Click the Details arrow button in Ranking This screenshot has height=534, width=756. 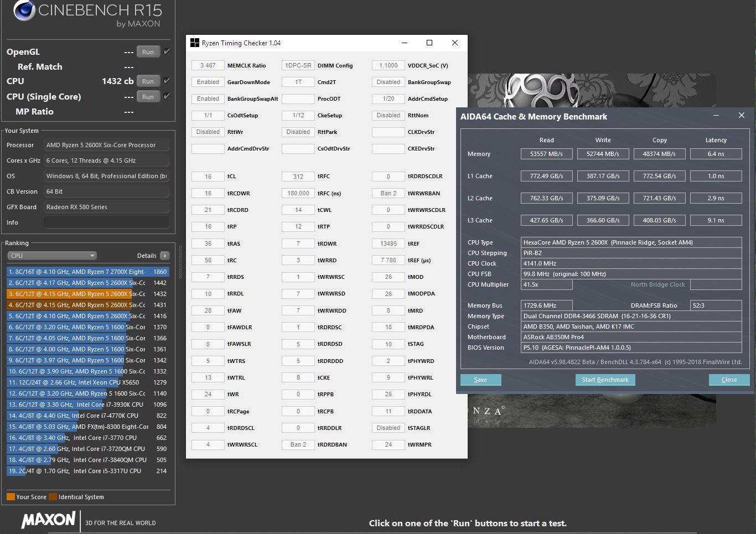click(x=164, y=256)
